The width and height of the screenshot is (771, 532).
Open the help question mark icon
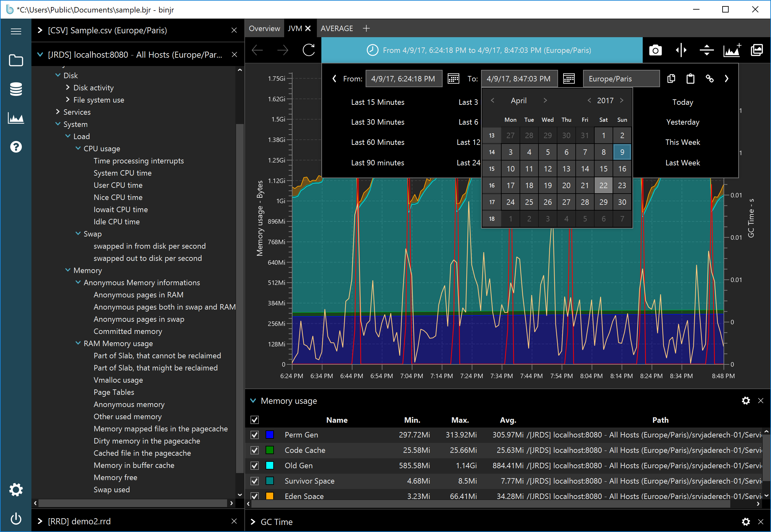click(x=16, y=147)
